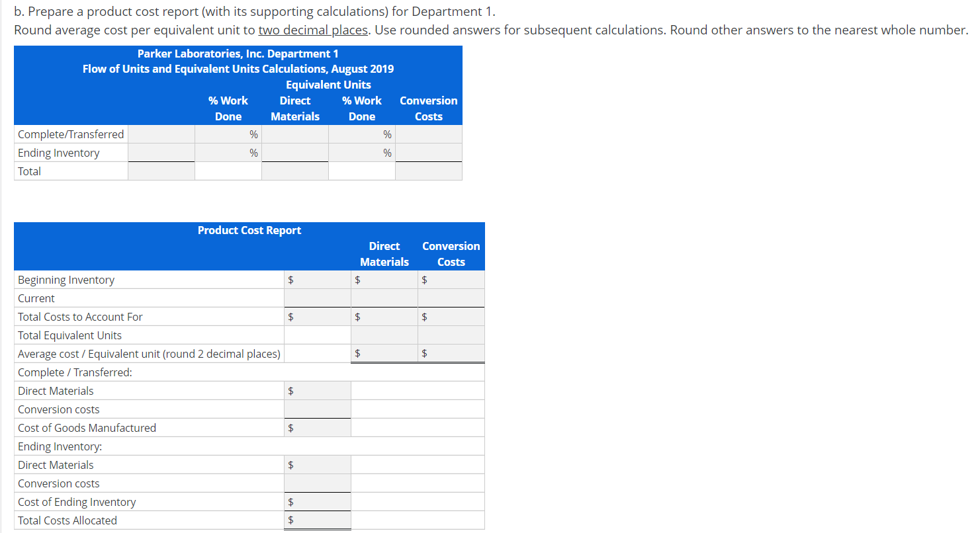Click the Ending Inventory units input cell
This screenshot has width=980, height=533.
point(161,153)
